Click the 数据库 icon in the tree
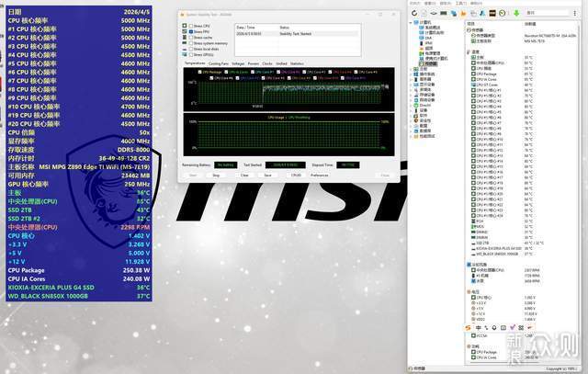Image resolution: width=588 pixels, height=374 pixels. tap(416, 130)
